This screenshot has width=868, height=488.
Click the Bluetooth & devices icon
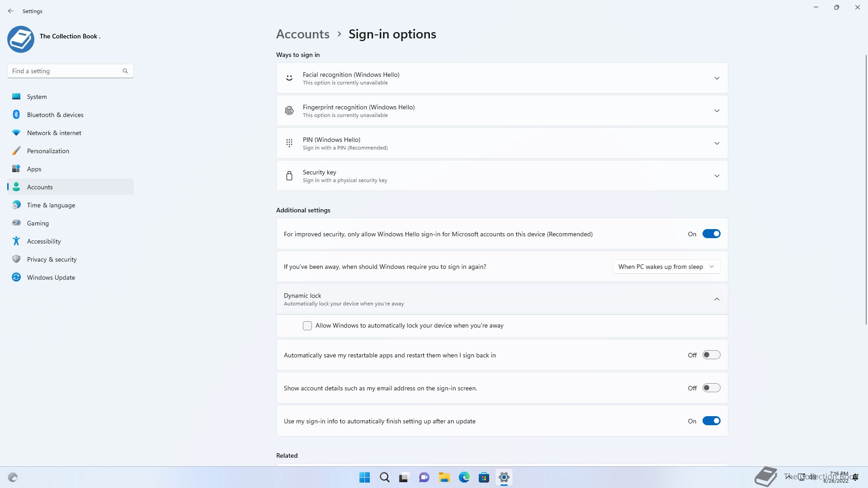point(16,115)
